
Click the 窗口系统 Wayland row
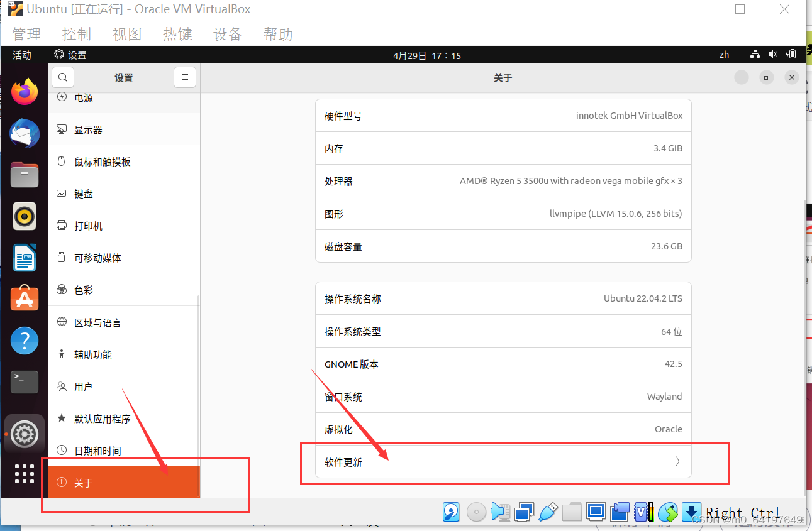click(503, 397)
